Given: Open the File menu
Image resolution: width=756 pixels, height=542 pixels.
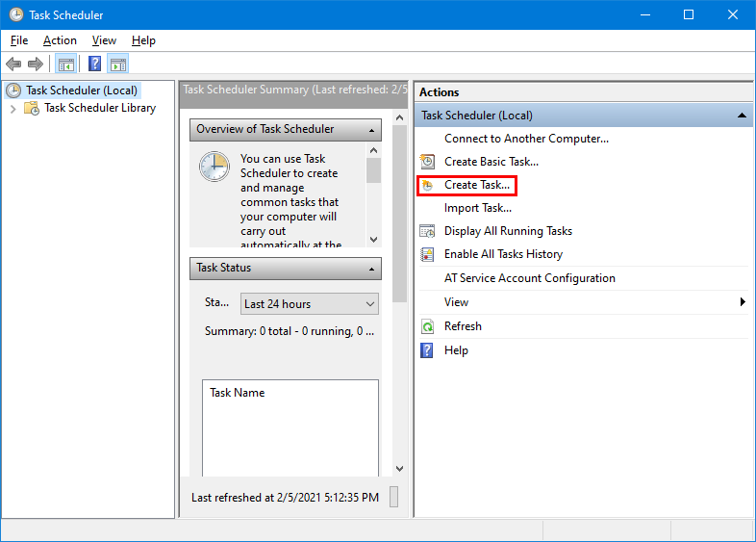Looking at the screenshot, I should (x=19, y=40).
